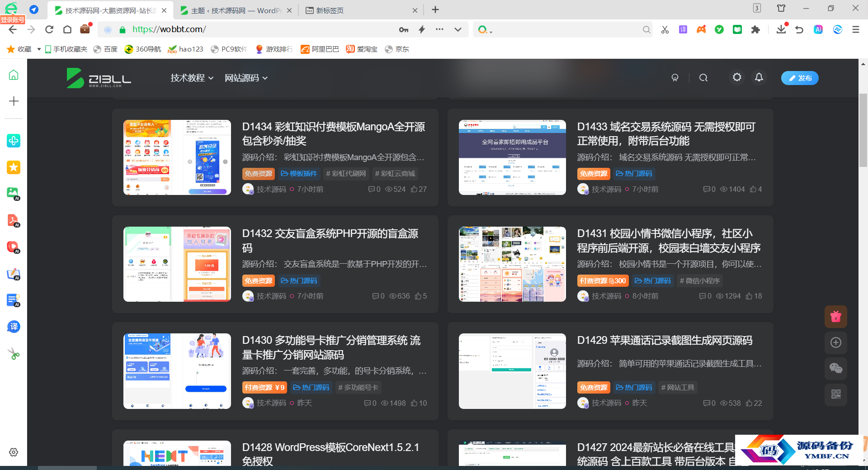
Task: Open the AI PDF tool in sidebar
Action: [x=14, y=220]
